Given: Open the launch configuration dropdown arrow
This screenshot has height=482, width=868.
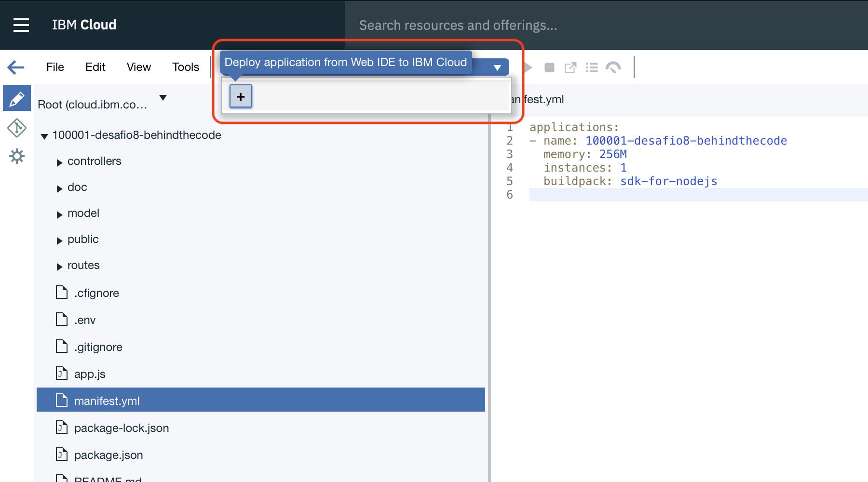Looking at the screenshot, I should pyautogui.click(x=497, y=68).
